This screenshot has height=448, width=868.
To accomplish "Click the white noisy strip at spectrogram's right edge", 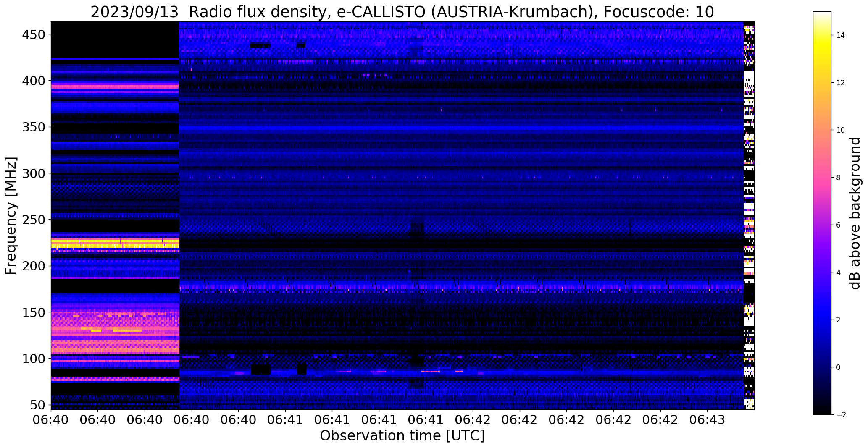I will (x=749, y=215).
